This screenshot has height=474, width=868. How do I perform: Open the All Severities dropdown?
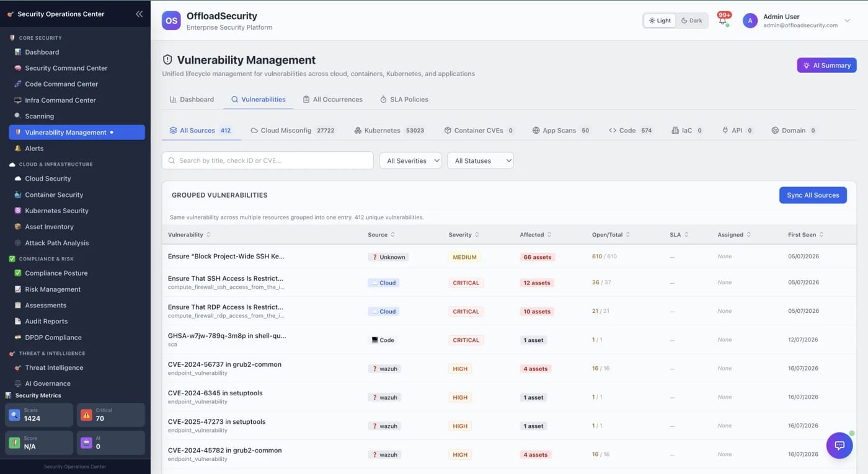[410, 160]
